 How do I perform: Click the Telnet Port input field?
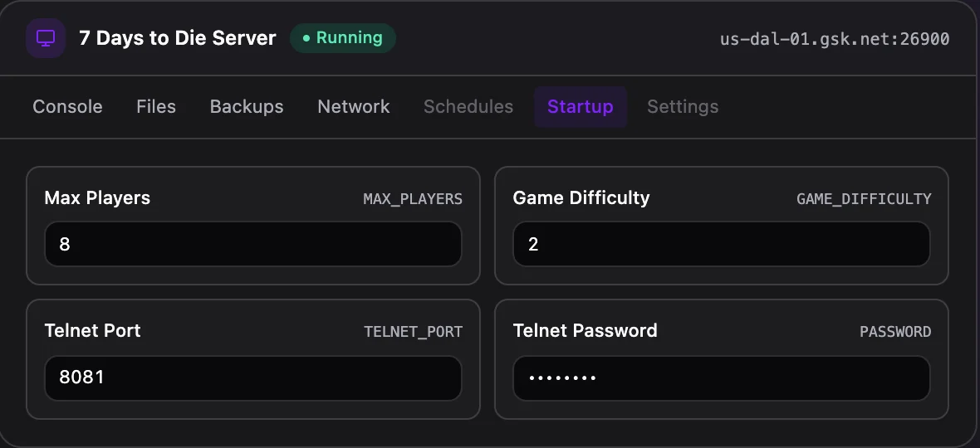point(253,377)
